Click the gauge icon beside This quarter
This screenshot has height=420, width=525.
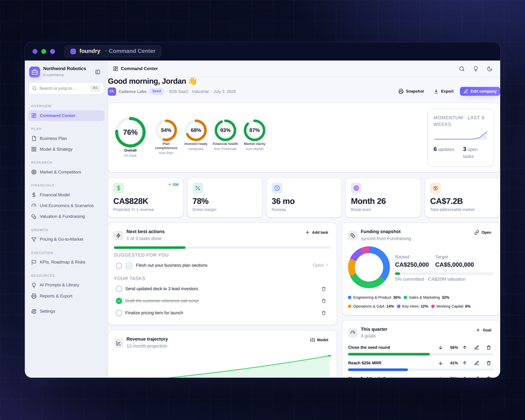point(352,333)
